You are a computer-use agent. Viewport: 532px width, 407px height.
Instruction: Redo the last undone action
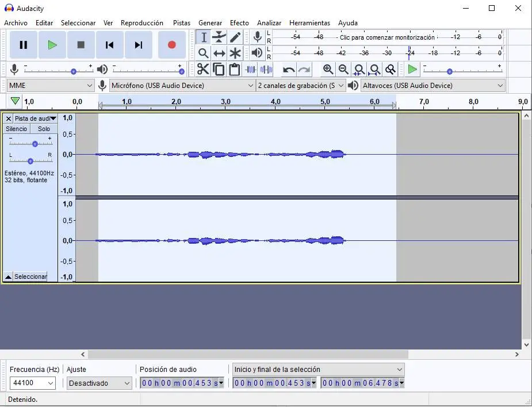pyautogui.click(x=304, y=70)
